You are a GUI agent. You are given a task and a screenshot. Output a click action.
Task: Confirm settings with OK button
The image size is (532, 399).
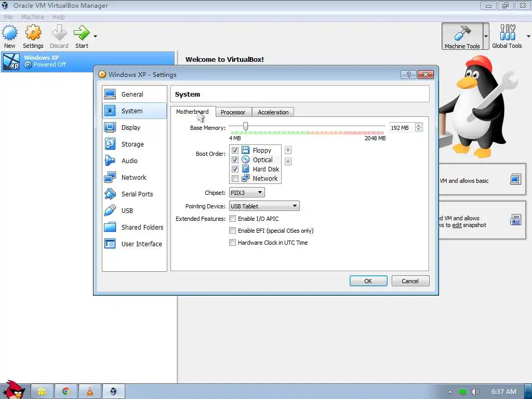[368, 281]
